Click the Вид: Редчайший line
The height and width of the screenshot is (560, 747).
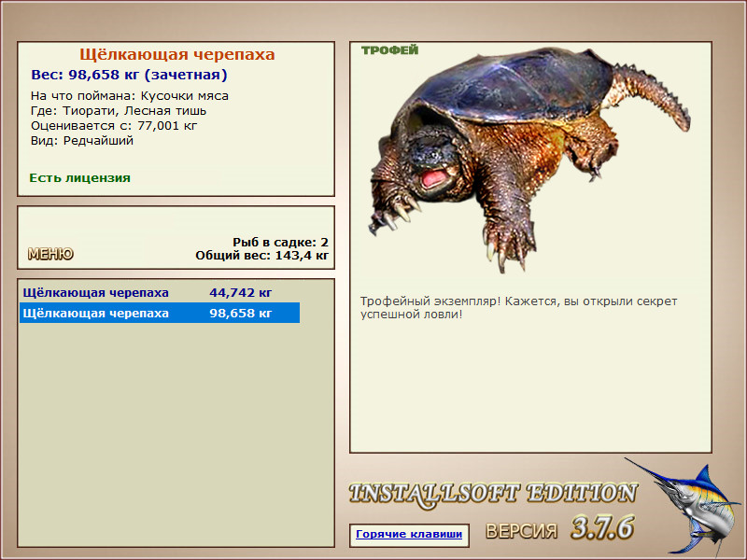[82, 141]
